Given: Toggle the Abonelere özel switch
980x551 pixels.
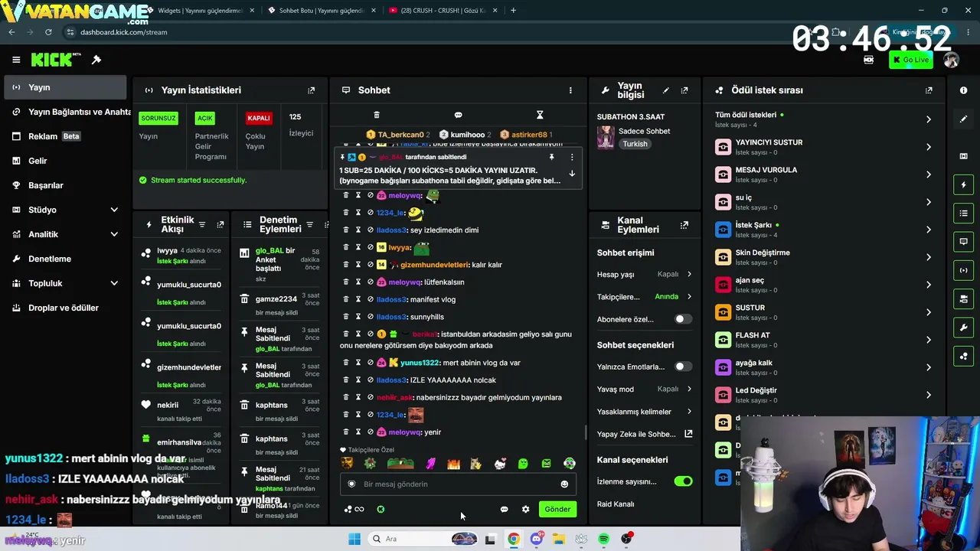Looking at the screenshot, I should point(681,319).
